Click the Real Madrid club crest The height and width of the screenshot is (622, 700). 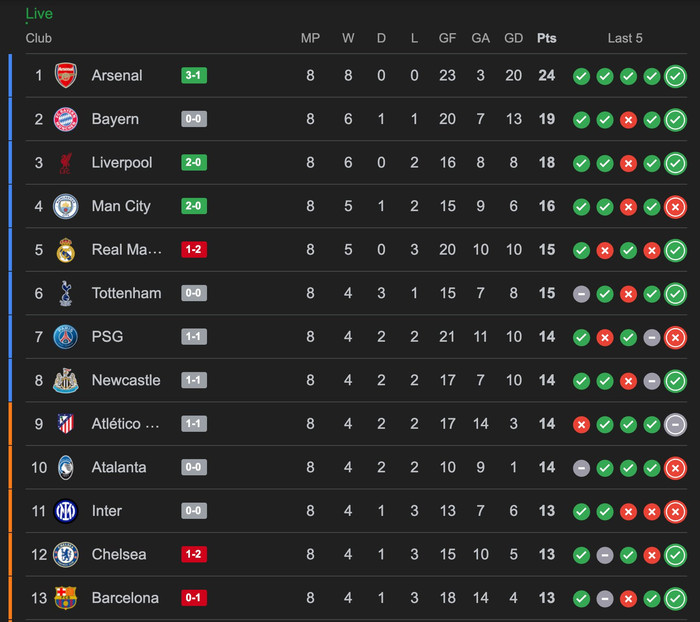point(66,250)
